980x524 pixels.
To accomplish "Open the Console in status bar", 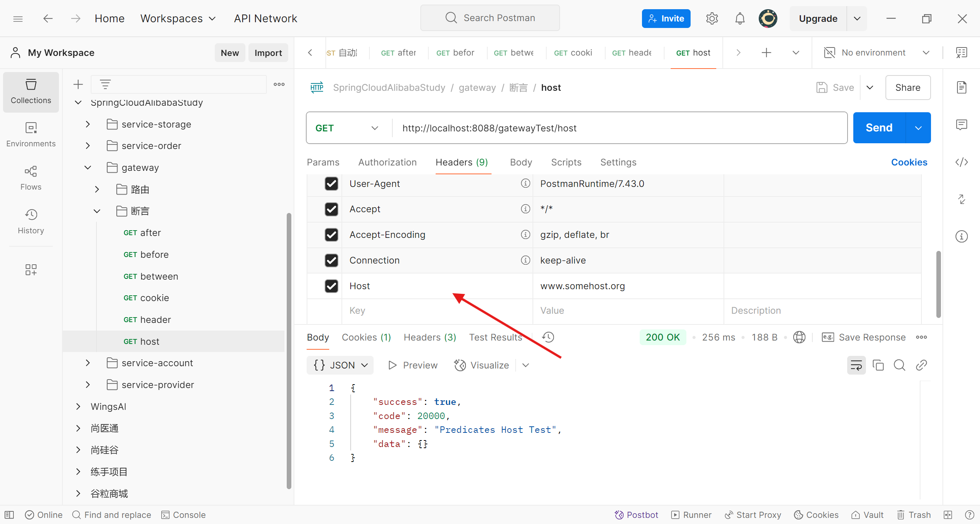I will coord(184,515).
